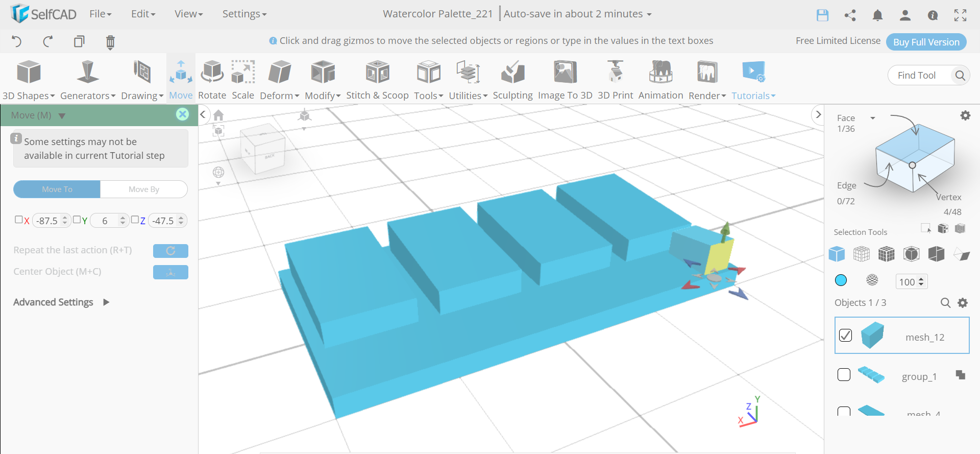Viewport: 980px width, 454px height.
Task: Check the group_1 object checkbox
Action: point(844,375)
